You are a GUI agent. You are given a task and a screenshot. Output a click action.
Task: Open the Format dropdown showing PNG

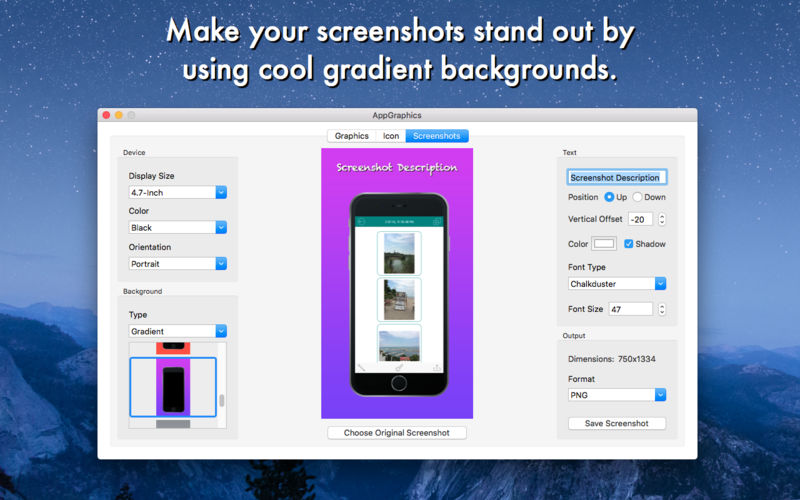pos(617,395)
